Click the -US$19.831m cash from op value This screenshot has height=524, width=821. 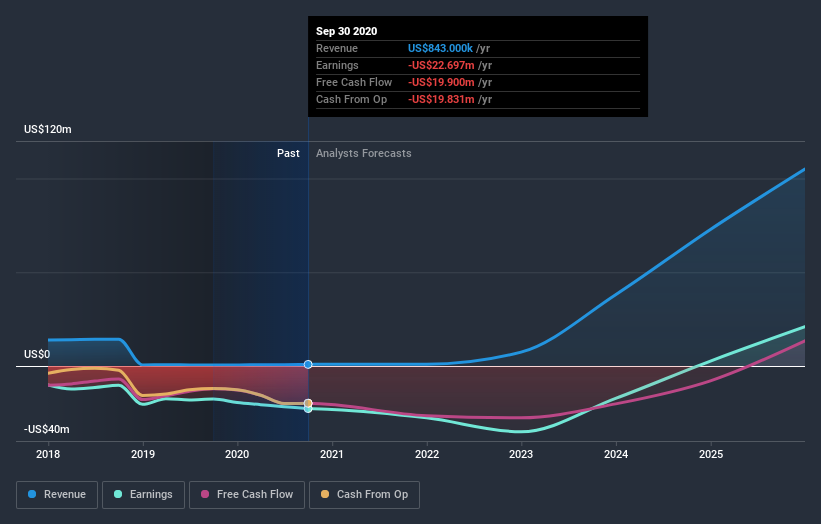(441, 99)
